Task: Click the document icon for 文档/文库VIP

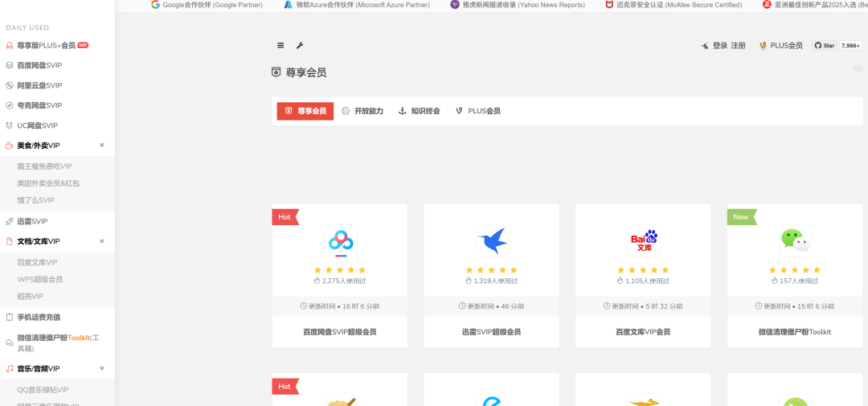Action: pyautogui.click(x=9, y=241)
